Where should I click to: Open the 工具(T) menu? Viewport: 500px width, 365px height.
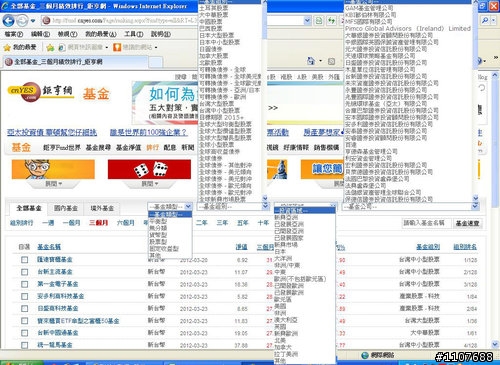click(x=134, y=34)
